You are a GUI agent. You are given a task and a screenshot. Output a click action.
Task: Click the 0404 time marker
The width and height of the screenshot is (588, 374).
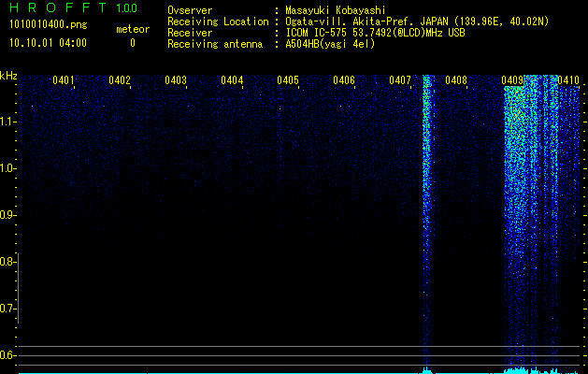(232, 80)
